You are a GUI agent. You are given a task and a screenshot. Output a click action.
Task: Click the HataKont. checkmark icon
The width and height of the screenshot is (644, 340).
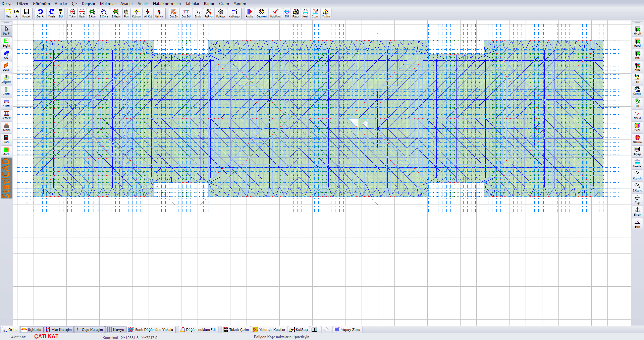click(275, 13)
